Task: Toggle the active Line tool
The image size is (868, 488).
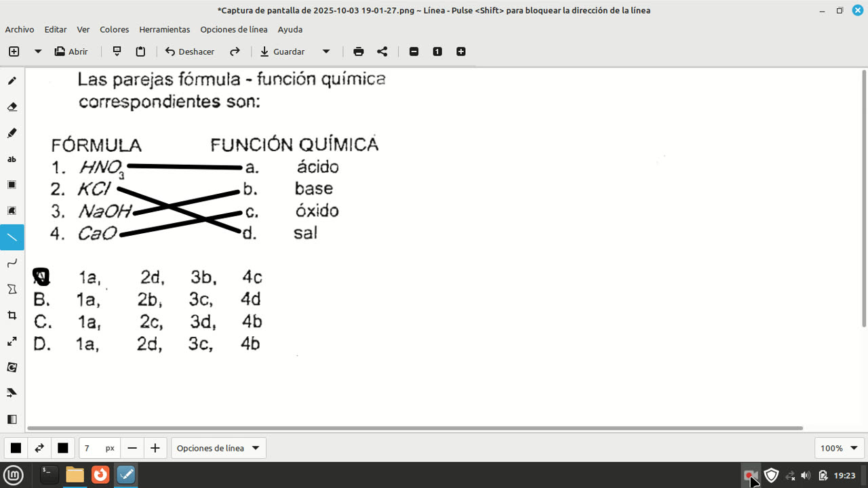Action: pyautogui.click(x=12, y=237)
